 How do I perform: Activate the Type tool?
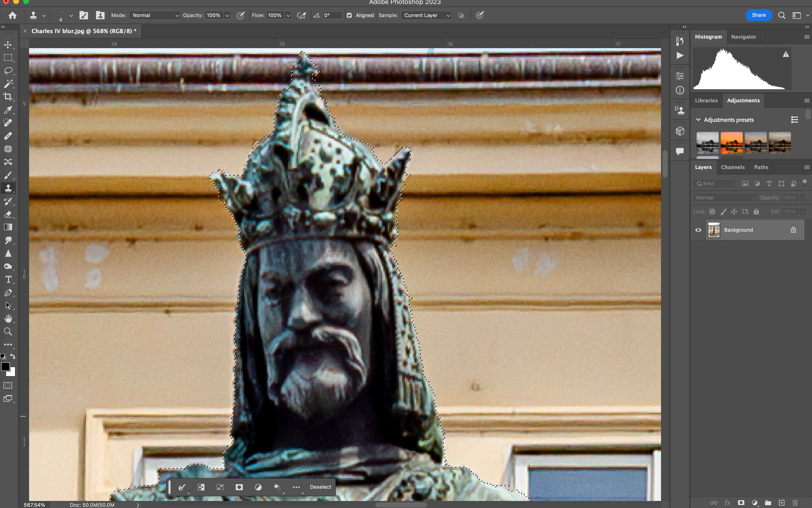(x=8, y=280)
